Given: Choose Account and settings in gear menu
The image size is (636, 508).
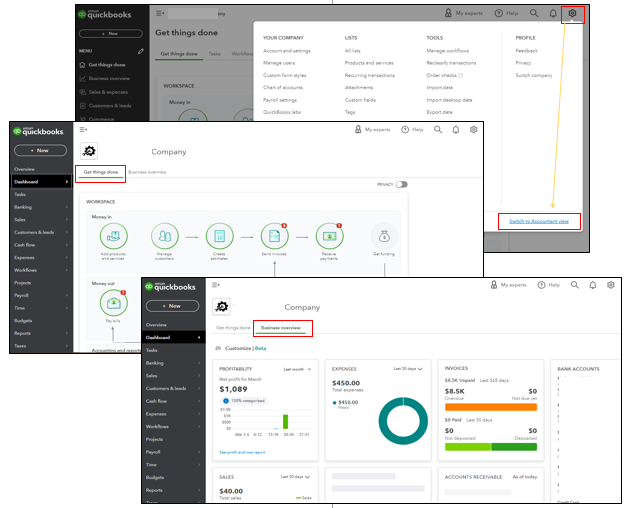Looking at the screenshot, I should point(287,51).
